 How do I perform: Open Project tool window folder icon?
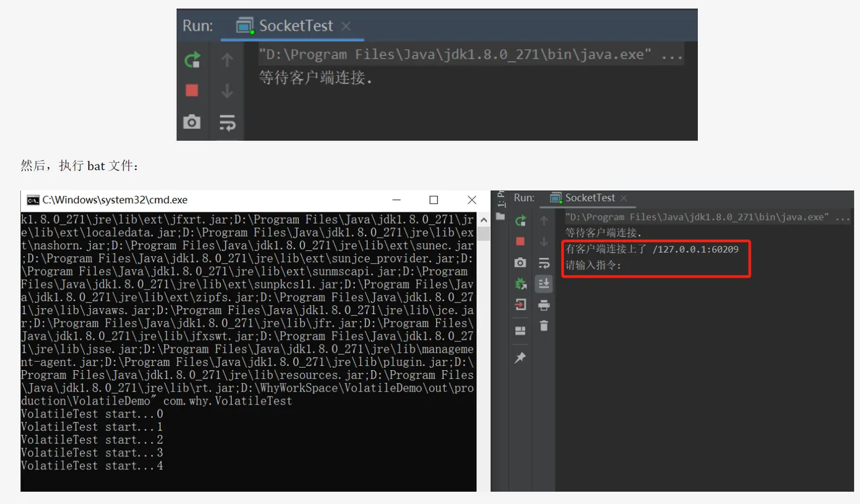[x=500, y=216]
